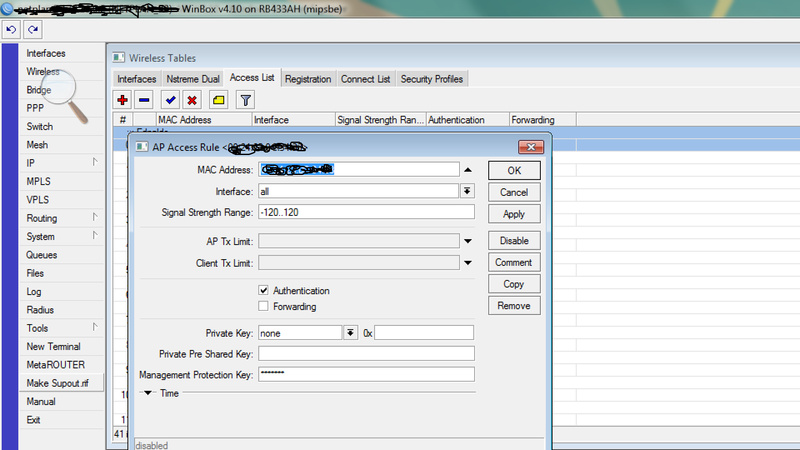Click the Undo arrow icon
This screenshot has height=450, width=800.
11,30
